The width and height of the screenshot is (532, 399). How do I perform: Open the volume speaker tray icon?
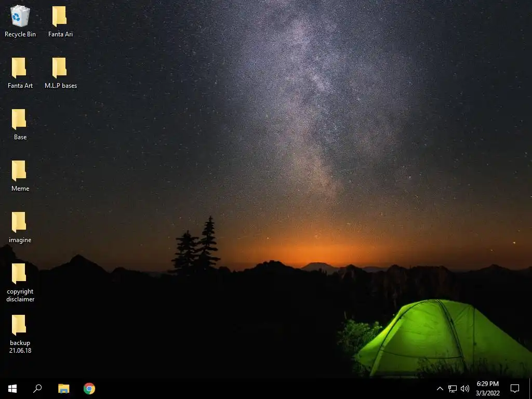coord(465,389)
